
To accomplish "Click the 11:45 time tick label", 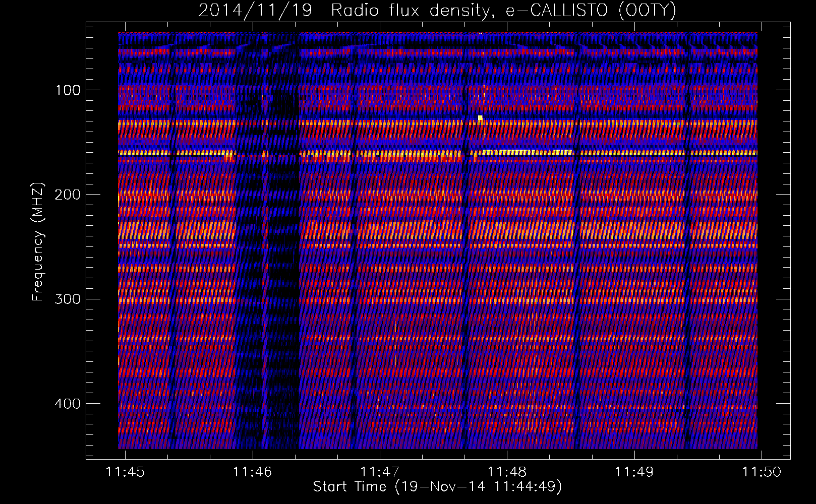I will (x=125, y=472).
